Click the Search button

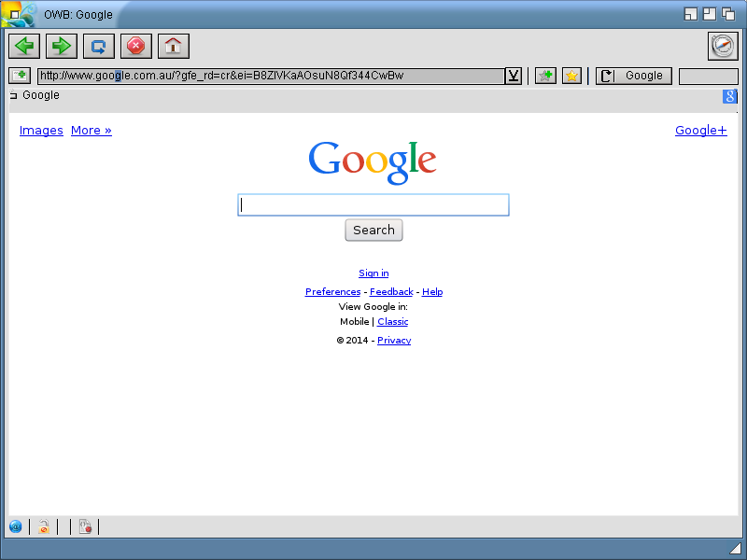[374, 230]
